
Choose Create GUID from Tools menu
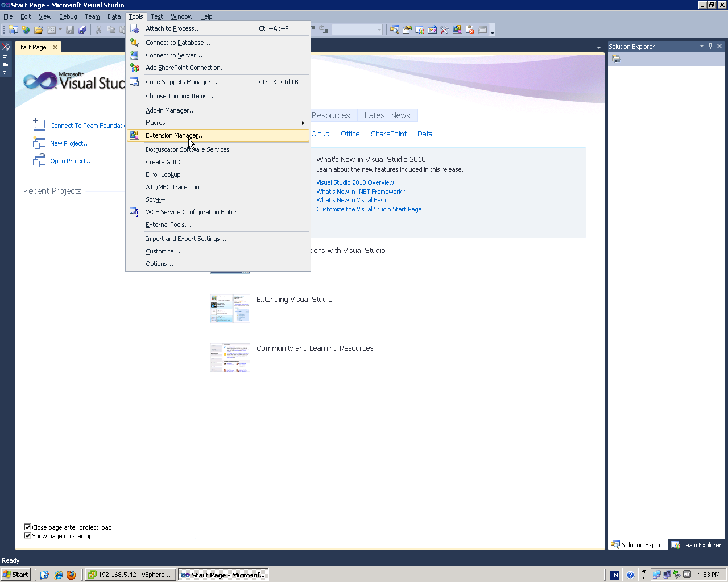coord(218,162)
